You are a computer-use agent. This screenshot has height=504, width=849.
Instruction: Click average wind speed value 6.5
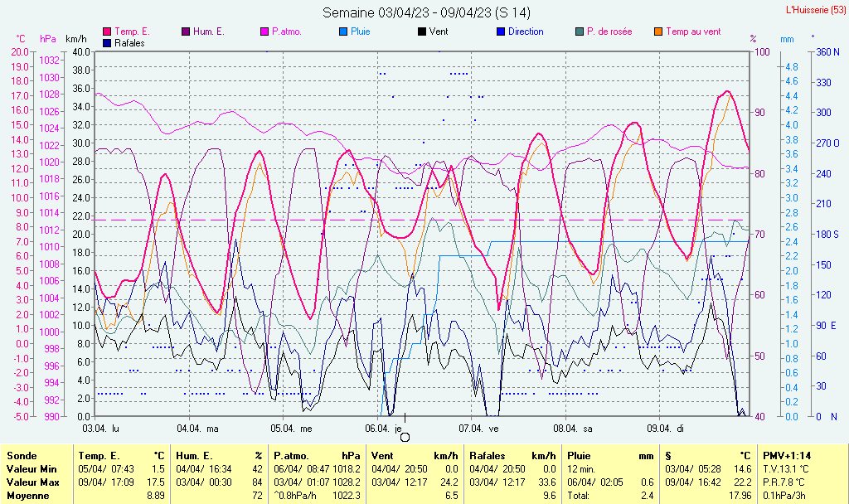tap(452, 496)
